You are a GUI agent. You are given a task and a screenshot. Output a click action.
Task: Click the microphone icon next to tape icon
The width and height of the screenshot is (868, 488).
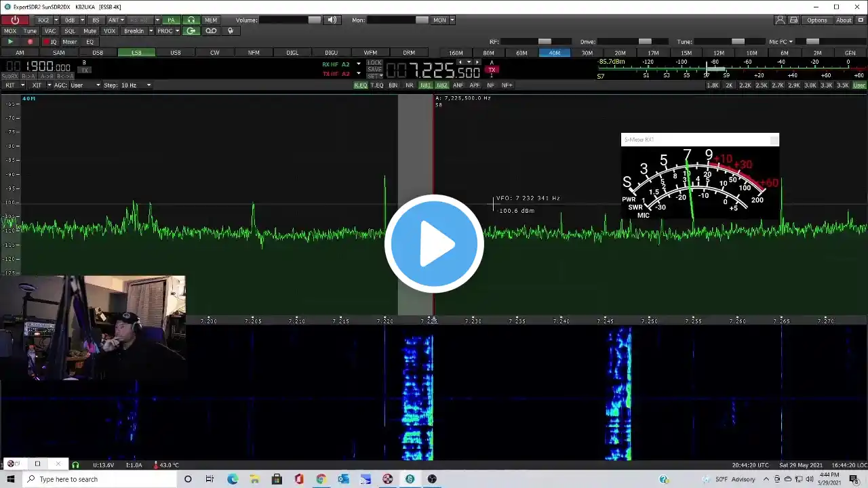tap(231, 31)
